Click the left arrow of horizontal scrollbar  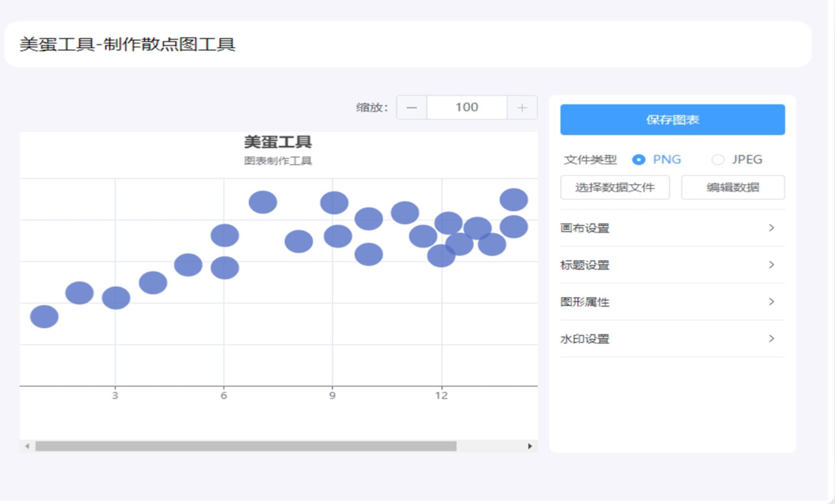27,446
